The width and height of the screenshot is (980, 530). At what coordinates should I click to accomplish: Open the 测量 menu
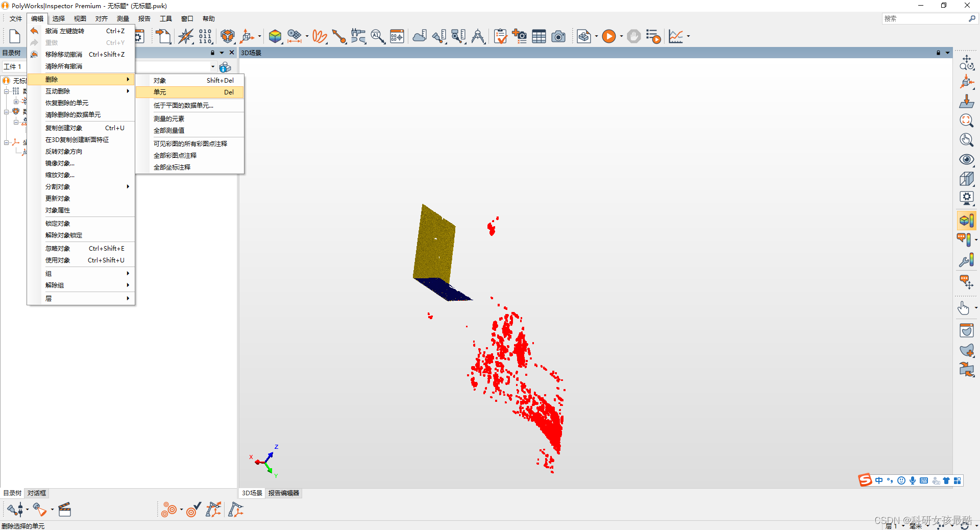123,18
